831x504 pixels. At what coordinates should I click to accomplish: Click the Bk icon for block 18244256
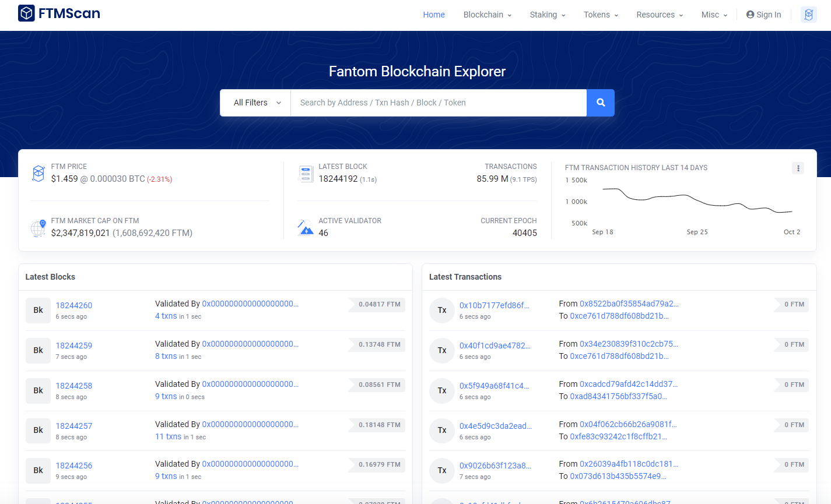pyautogui.click(x=38, y=471)
